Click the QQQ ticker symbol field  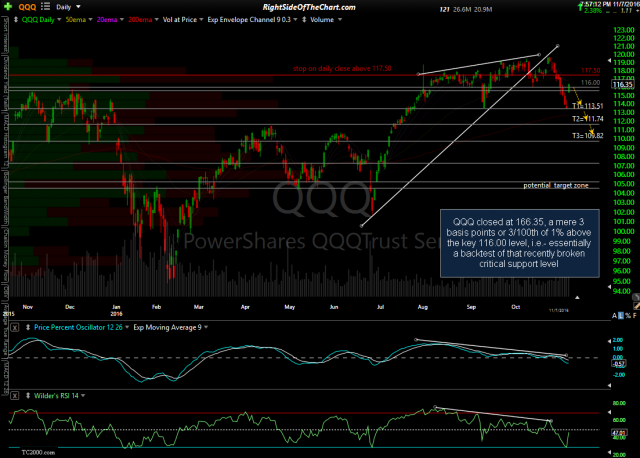point(27,7)
